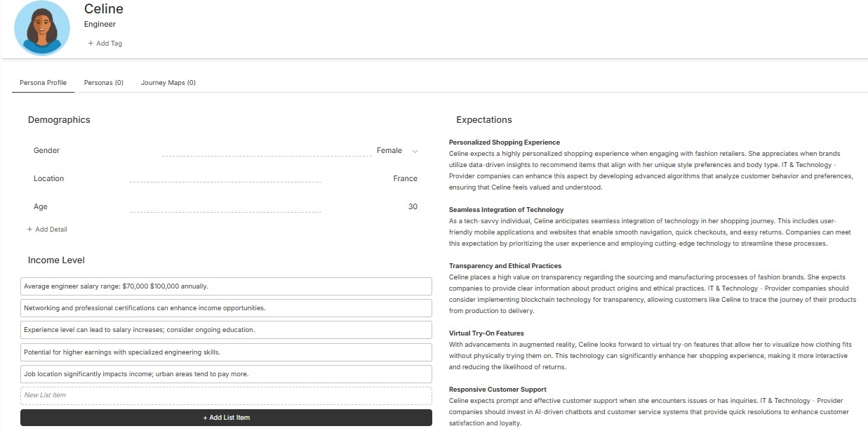The height and width of the screenshot is (438, 868).
Task: Click the Add List Item button
Action: 226,418
